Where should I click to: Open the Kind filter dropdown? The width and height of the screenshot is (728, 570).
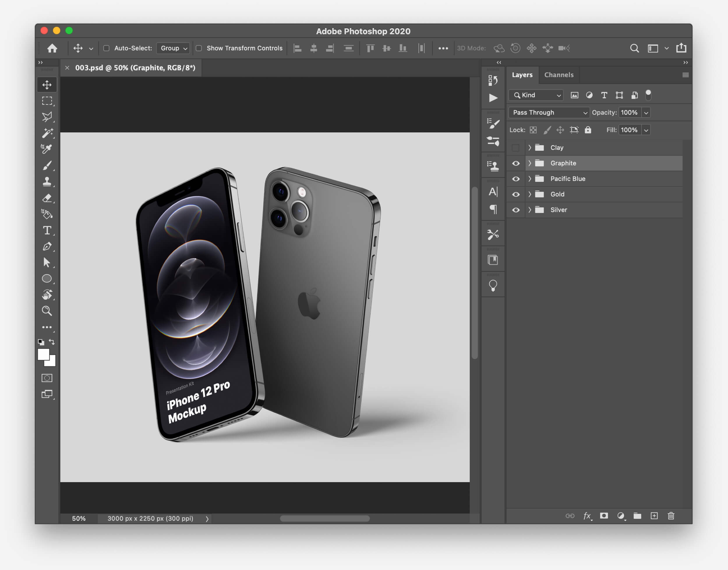(536, 95)
